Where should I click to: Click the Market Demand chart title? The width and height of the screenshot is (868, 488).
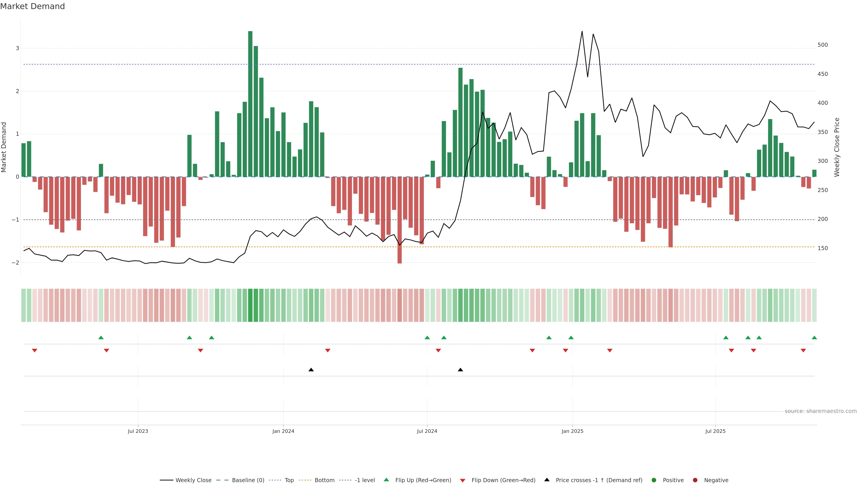32,6
